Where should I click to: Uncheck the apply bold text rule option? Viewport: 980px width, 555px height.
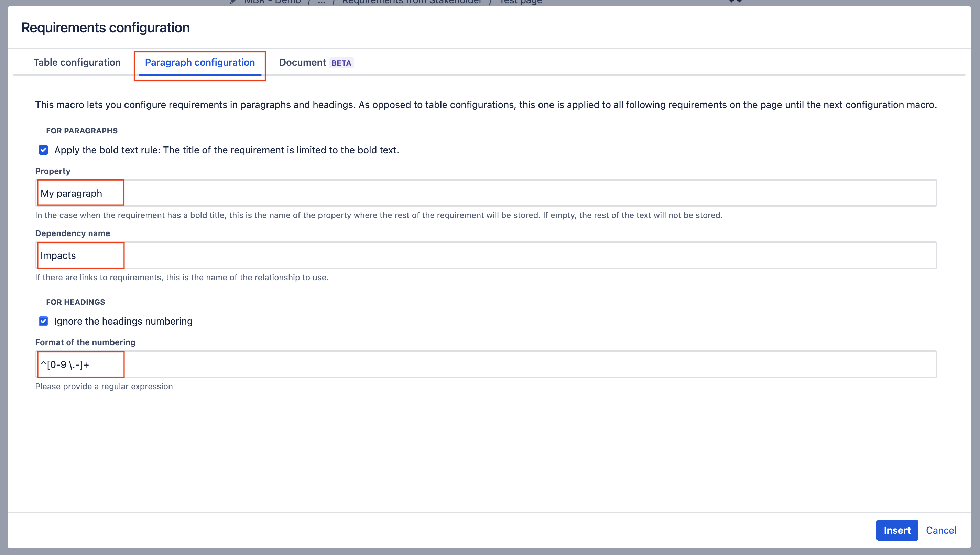click(43, 150)
